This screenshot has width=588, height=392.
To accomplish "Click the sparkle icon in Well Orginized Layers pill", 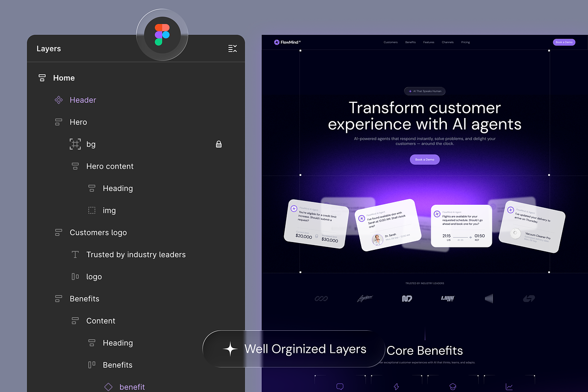I will [x=230, y=349].
